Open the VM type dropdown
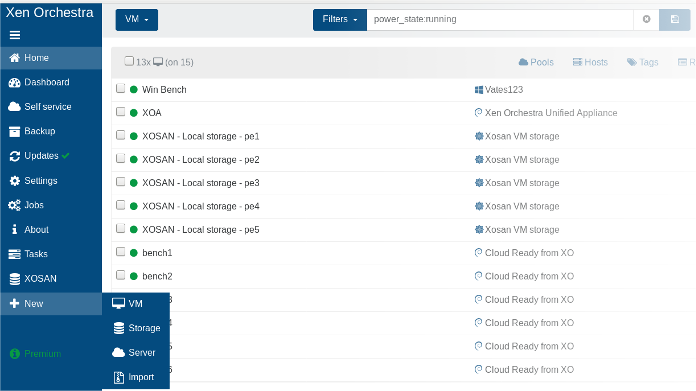This screenshot has height=391, width=696. tap(137, 20)
